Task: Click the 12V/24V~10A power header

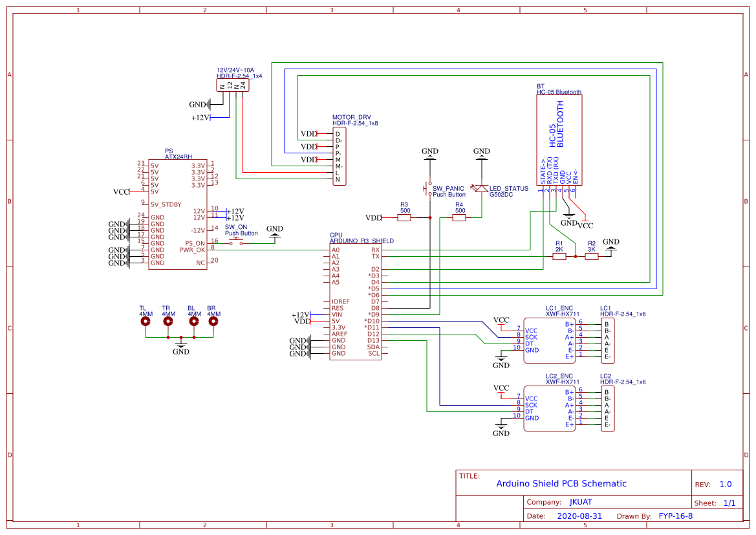Action: click(232, 84)
